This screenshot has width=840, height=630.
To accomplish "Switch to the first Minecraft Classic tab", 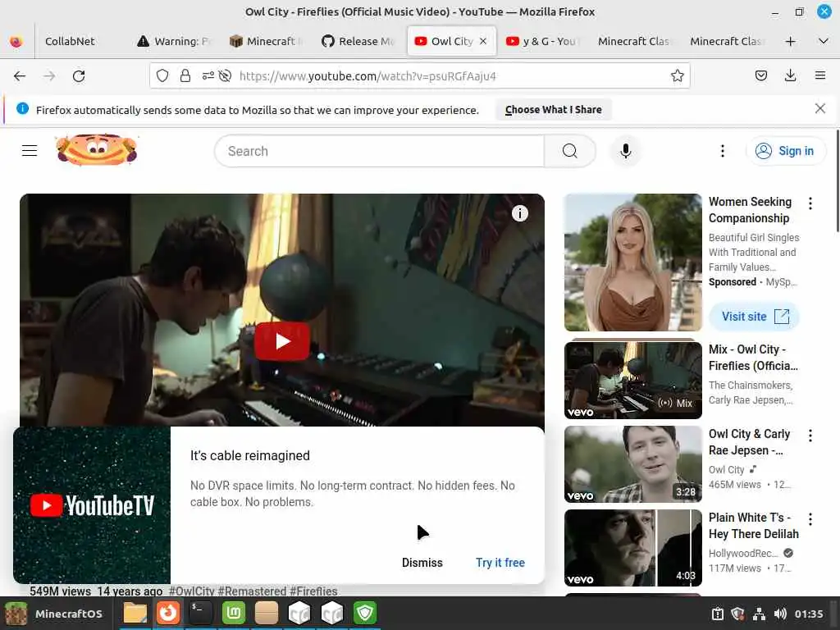I will 635,41.
